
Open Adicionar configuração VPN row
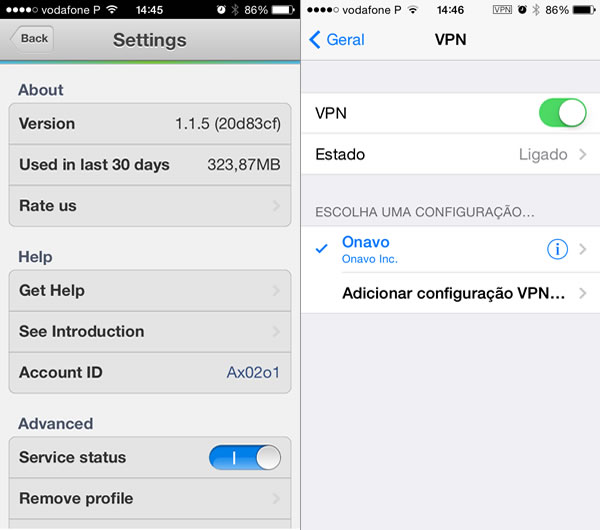451,293
